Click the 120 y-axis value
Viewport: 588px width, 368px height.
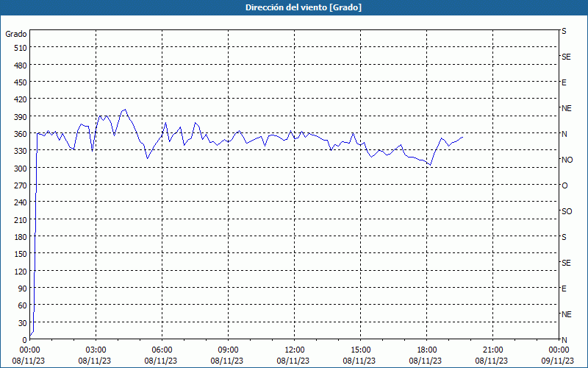point(21,272)
